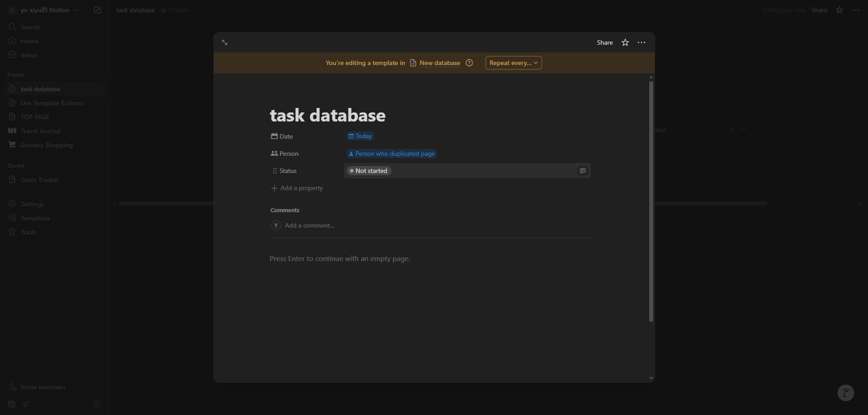Image resolution: width=868 pixels, height=415 pixels.
Task: Open Goals Tracker shared page
Action: (x=53, y=180)
